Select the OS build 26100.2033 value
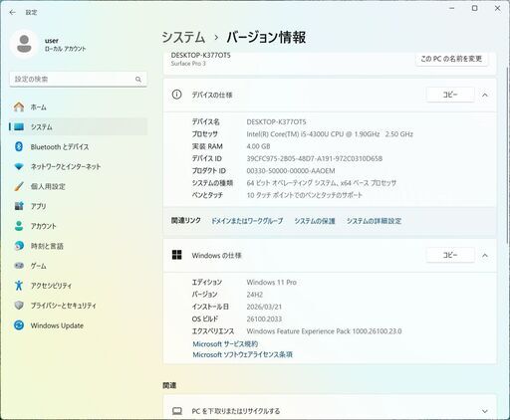Image resolution: width=510 pixels, height=420 pixels. (x=264, y=319)
